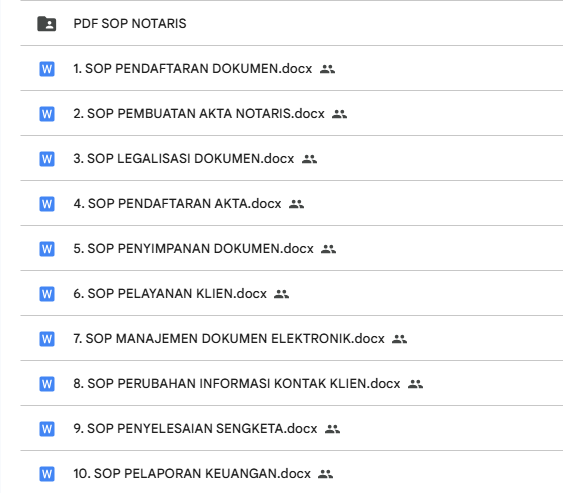Open folder name PDF SOP NOTARIS
Image resolution: width=563 pixels, height=493 pixels.
click(x=130, y=24)
